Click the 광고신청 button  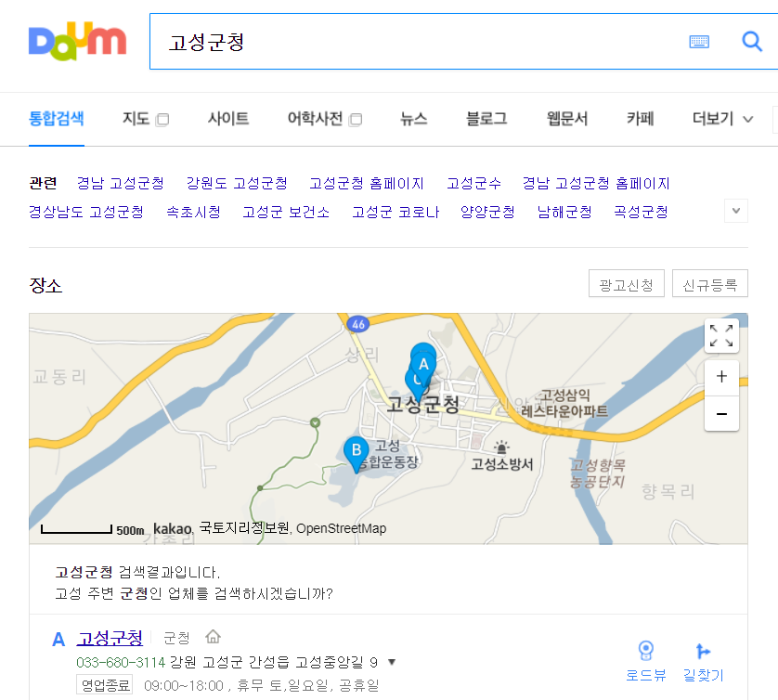[x=626, y=284]
